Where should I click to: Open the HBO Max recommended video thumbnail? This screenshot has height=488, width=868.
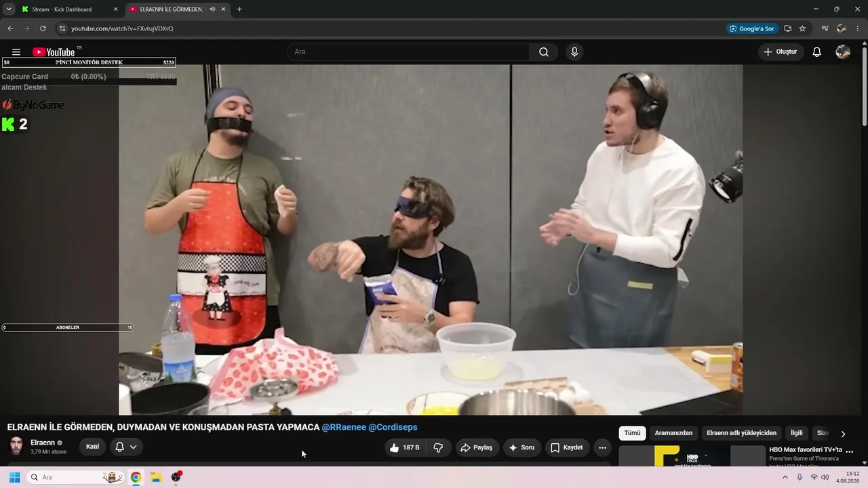pyautogui.click(x=692, y=455)
